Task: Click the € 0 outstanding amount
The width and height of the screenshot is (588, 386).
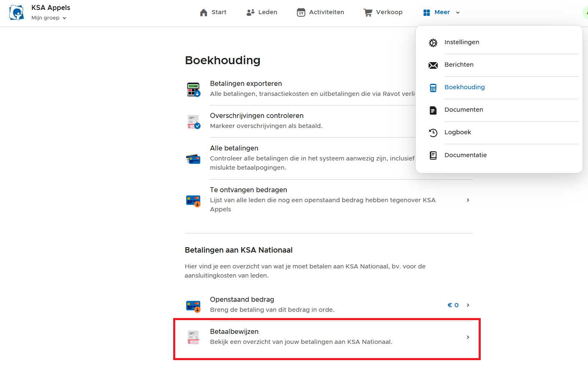Action: tap(453, 305)
